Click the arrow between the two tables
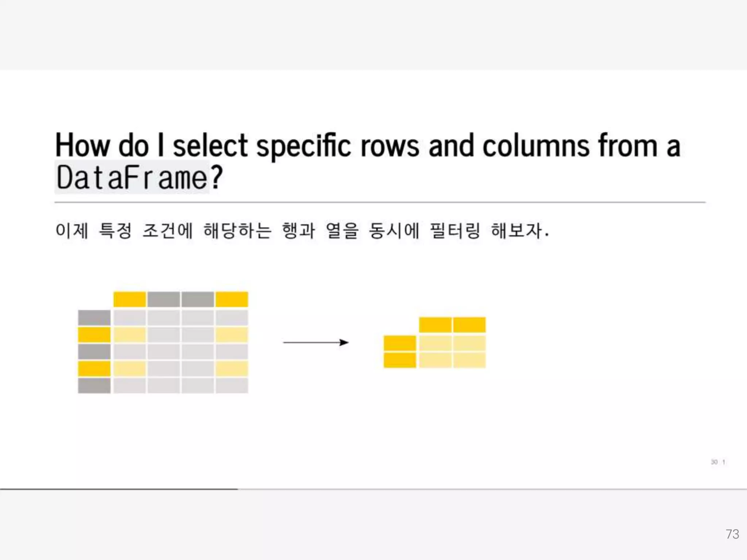Viewport: 747px width, 560px height. click(x=316, y=342)
